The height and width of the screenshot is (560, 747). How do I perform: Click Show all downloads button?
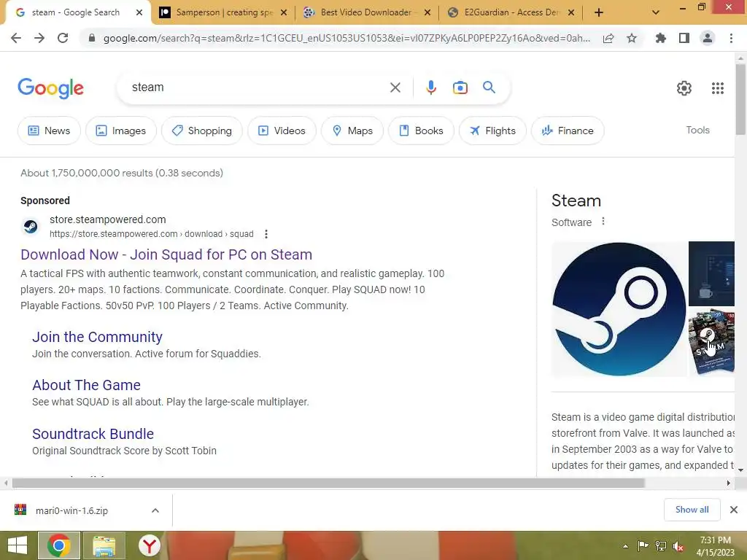[692, 510]
